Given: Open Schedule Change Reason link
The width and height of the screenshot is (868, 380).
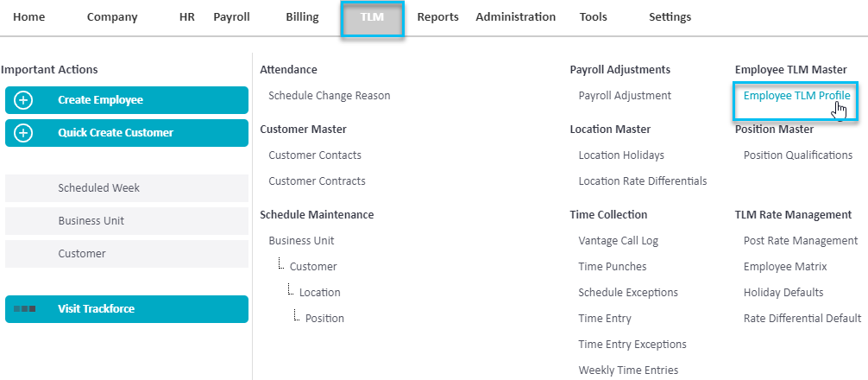Looking at the screenshot, I should (330, 96).
